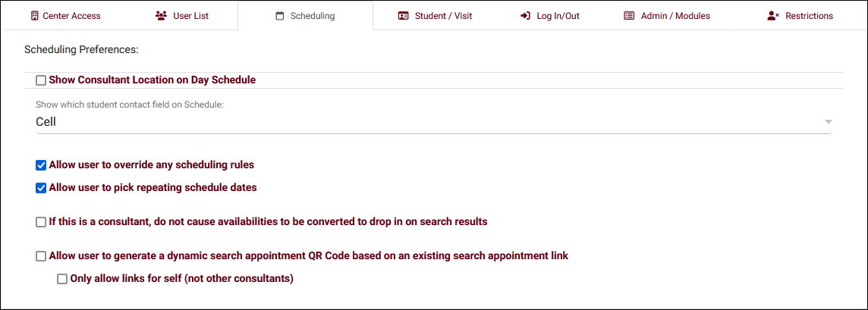Enable Show Consultant Location on Day Schedule
The height and width of the screenshot is (310, 868).
(x=41, y=80)
